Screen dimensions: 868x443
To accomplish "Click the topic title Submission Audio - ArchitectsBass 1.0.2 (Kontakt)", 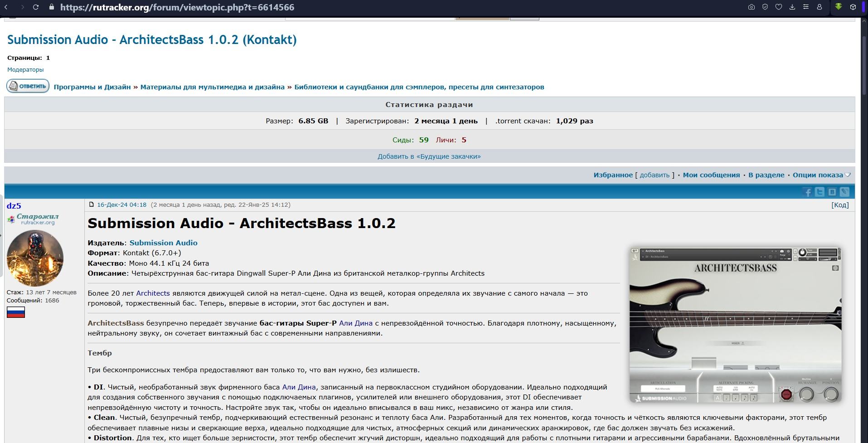I will (x=152, y=40).
